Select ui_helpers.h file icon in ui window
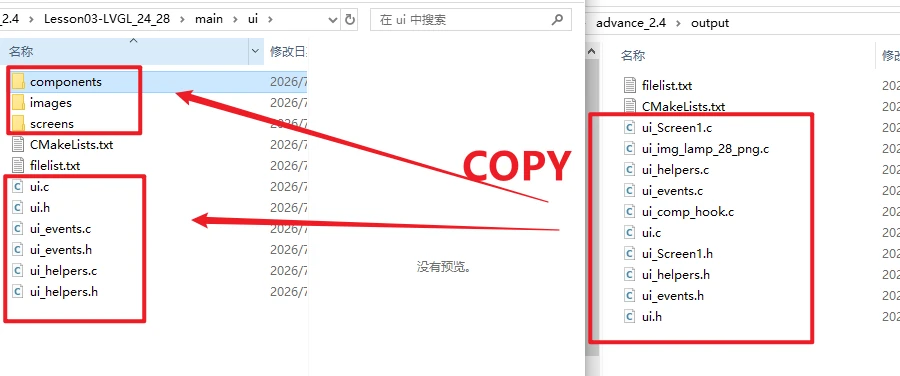Image resolution: width=900 pixels, height=376 pixels. 18,292
